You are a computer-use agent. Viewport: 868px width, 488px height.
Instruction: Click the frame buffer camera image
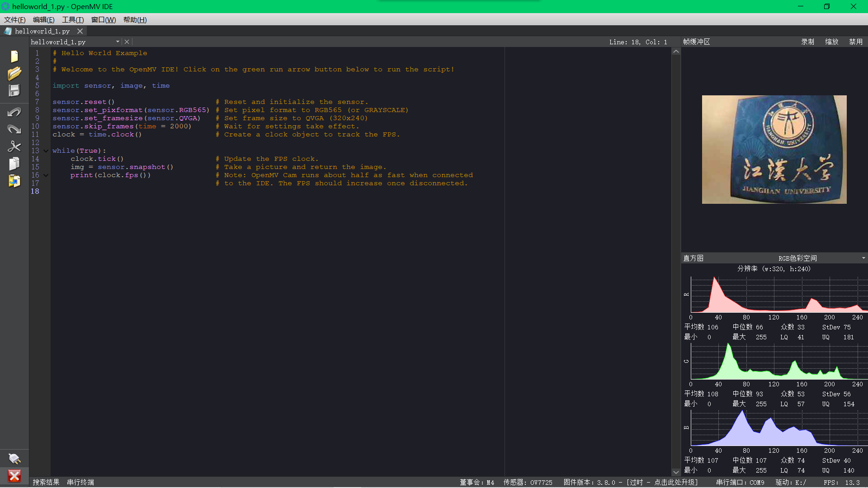tap(774, 149)
